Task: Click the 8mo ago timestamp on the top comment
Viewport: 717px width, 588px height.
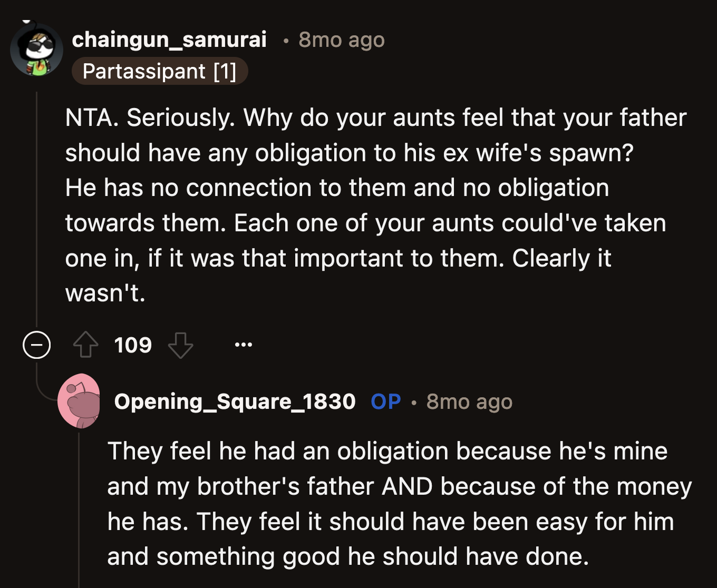Action: (x=341, y=40)
